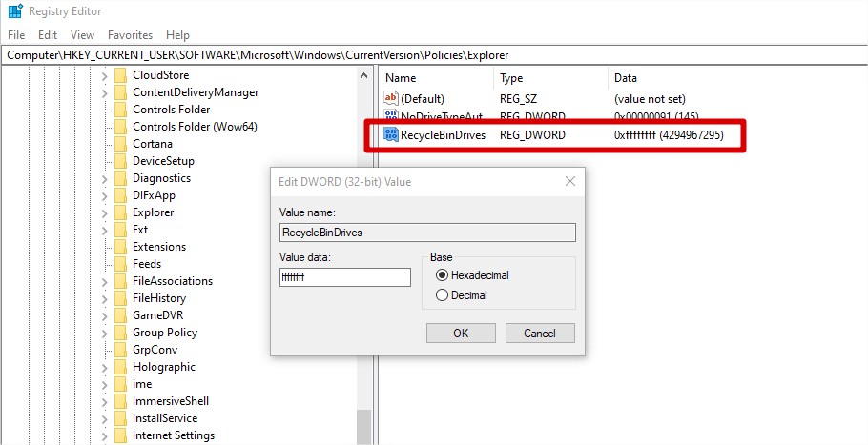Viewport: 868px width, 445px height.
Task: Expand the Internet Settings key
Action: [x=104, y=435]
